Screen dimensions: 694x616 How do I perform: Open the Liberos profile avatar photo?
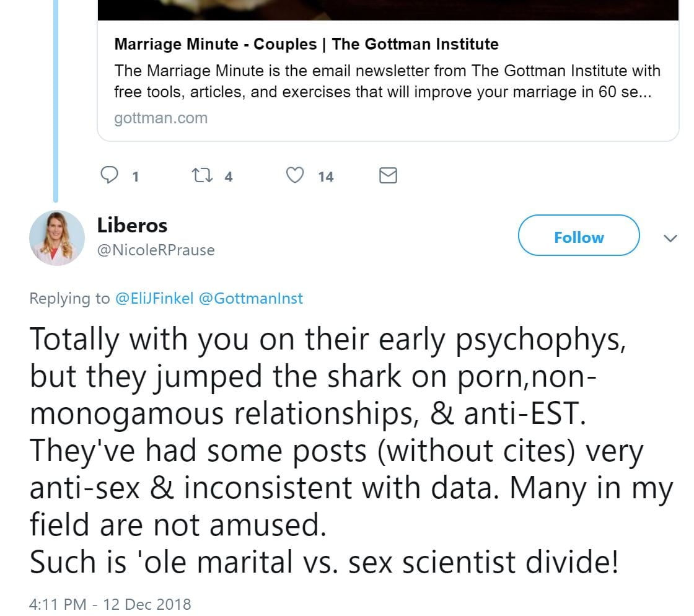[56, 238]
